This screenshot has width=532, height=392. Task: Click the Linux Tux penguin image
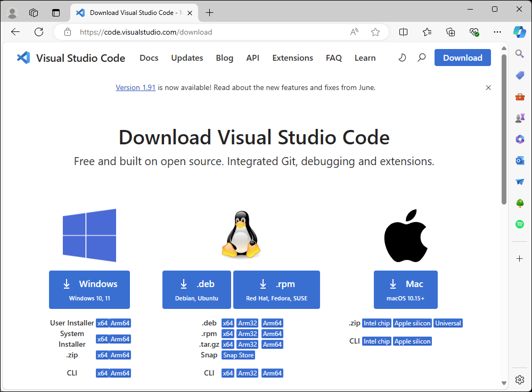point(241,234)
